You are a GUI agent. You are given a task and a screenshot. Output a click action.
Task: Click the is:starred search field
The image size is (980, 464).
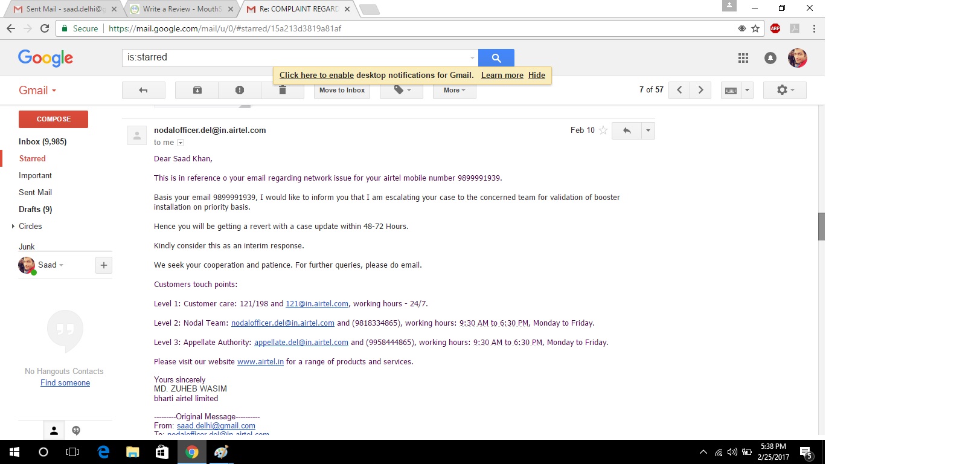click(296, 57)
